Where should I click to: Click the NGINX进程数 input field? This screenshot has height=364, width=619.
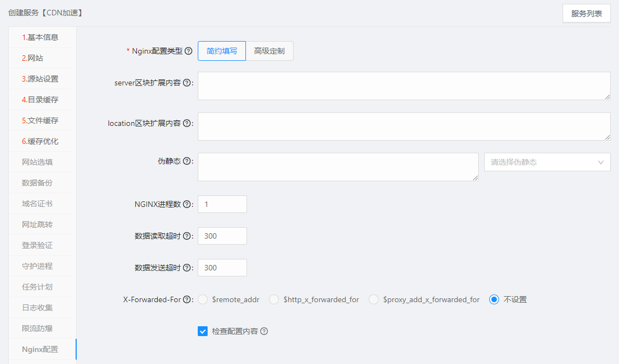tap(222, 204)
